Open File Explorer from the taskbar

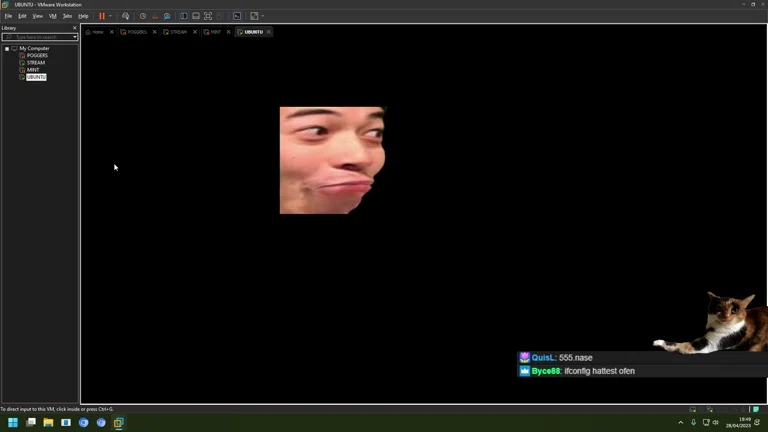pos(48,422)
